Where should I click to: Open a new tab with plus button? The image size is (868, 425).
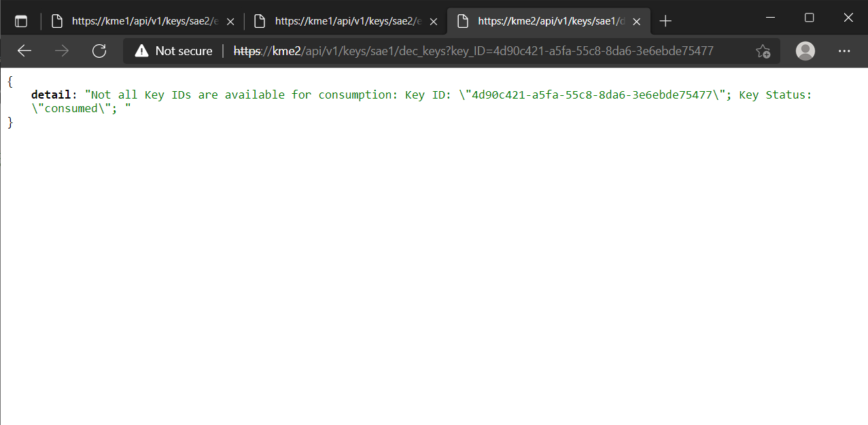coord(665,21)
